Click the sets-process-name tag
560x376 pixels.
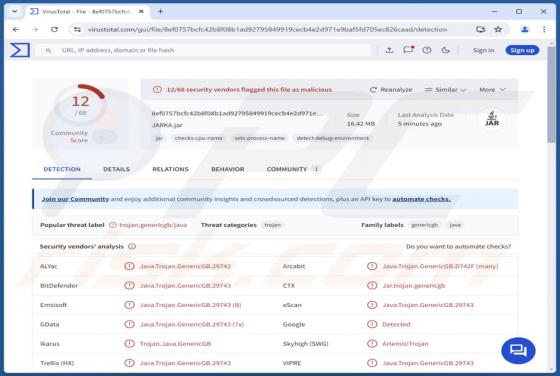point(259,138)
